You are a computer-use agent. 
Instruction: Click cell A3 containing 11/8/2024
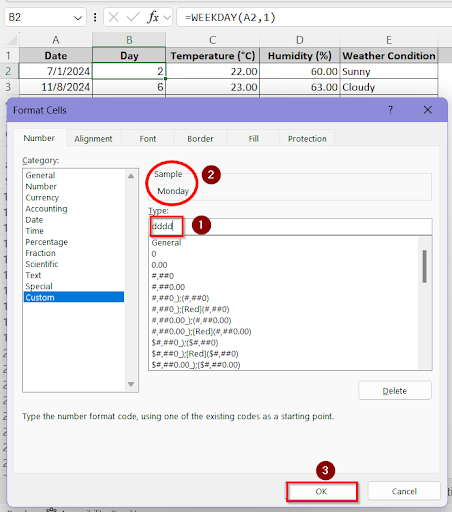click(x=56, y=87)
